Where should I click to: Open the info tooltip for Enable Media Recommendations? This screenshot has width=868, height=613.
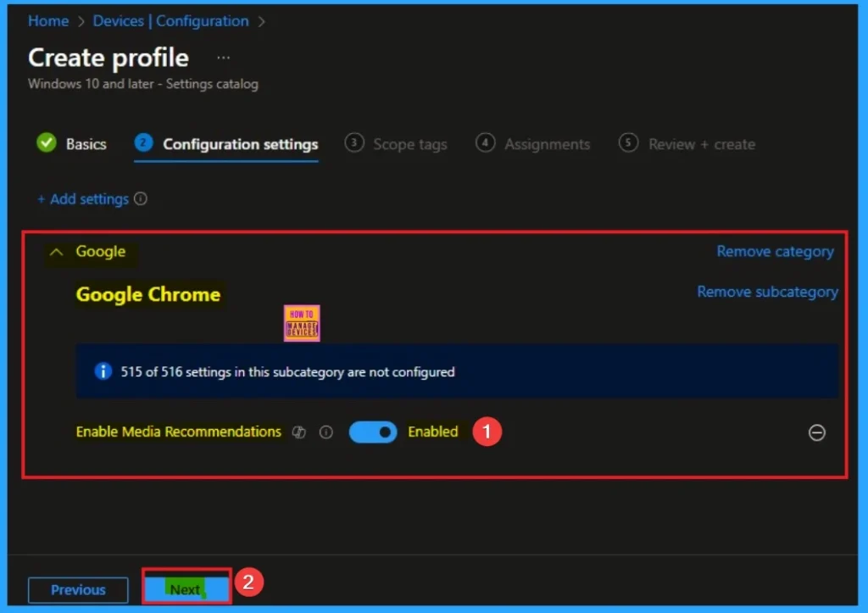(325, 432)
